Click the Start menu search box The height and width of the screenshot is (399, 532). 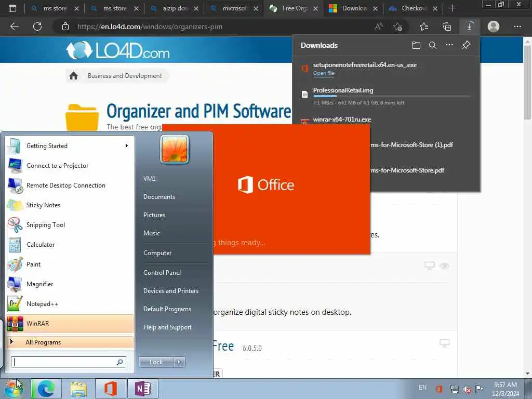(x=68, y=362)
